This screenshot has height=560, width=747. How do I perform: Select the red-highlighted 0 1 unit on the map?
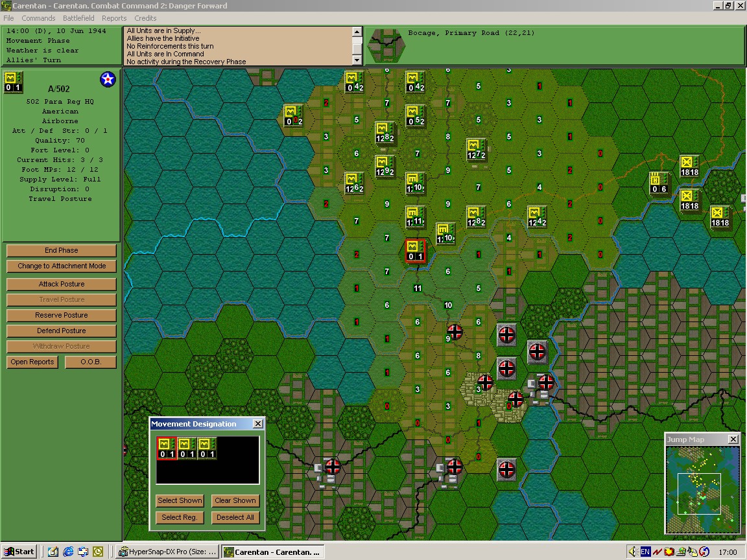(x=415, y=251)
